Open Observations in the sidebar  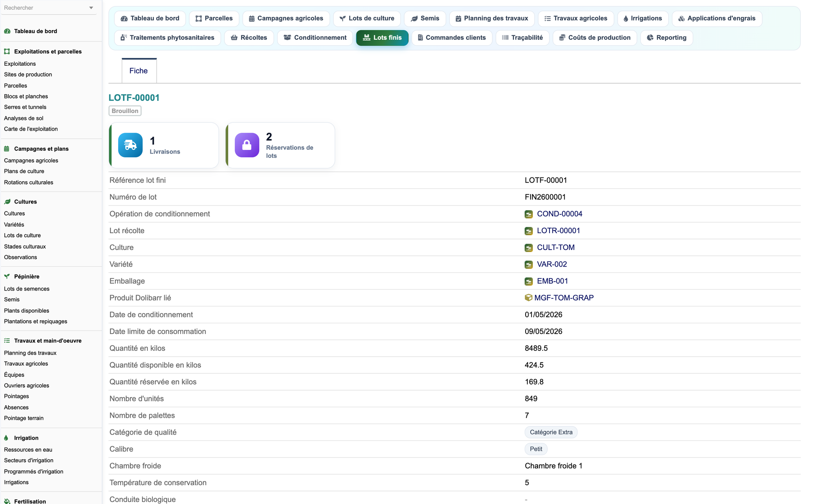[x=21, y=257]
